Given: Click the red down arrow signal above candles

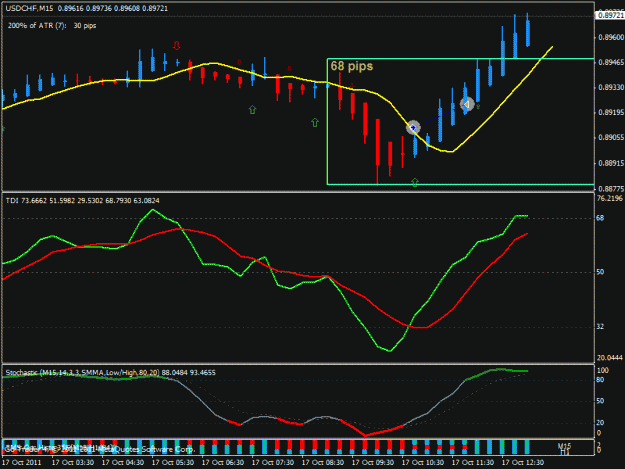Looking at the screenshot, I should (177, 45).
